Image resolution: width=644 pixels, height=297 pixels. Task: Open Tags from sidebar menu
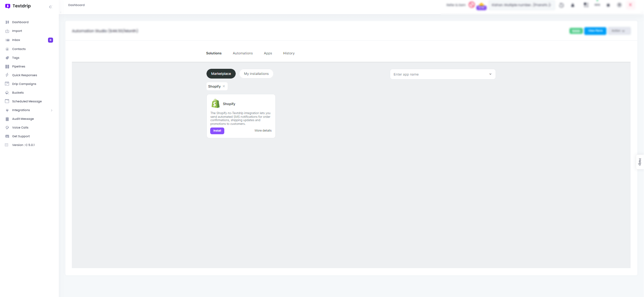pos(16,58)
